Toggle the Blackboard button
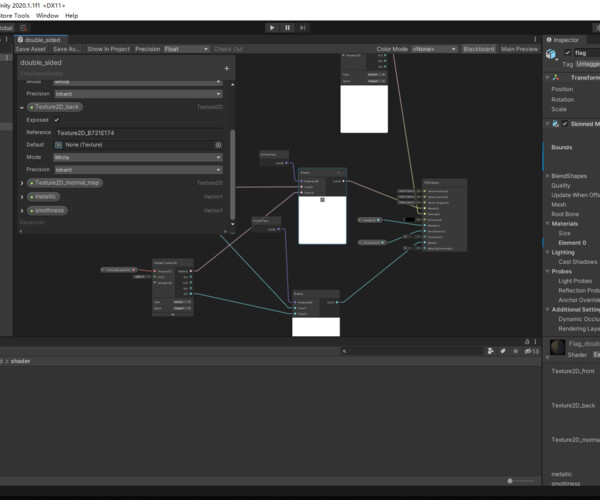 (x=479, y=49)
